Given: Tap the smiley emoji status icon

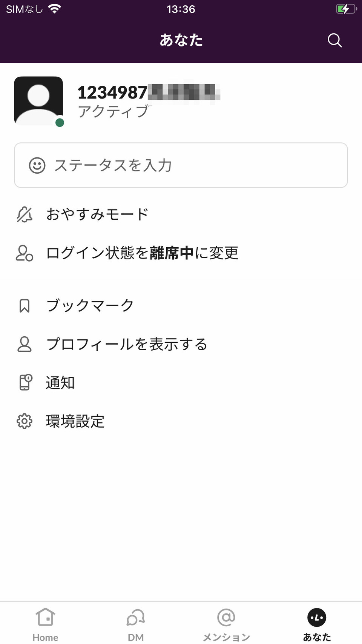Looking at the screenshot, I should 37,165.
